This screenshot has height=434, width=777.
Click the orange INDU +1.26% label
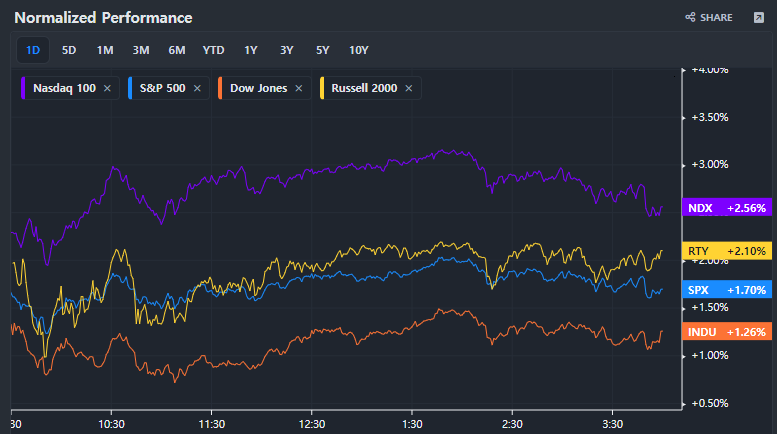click(727, 332)
